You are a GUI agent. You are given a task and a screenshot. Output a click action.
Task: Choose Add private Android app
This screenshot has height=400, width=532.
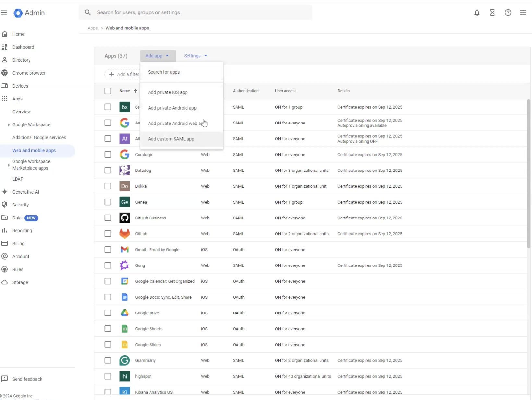coord(182,108)
